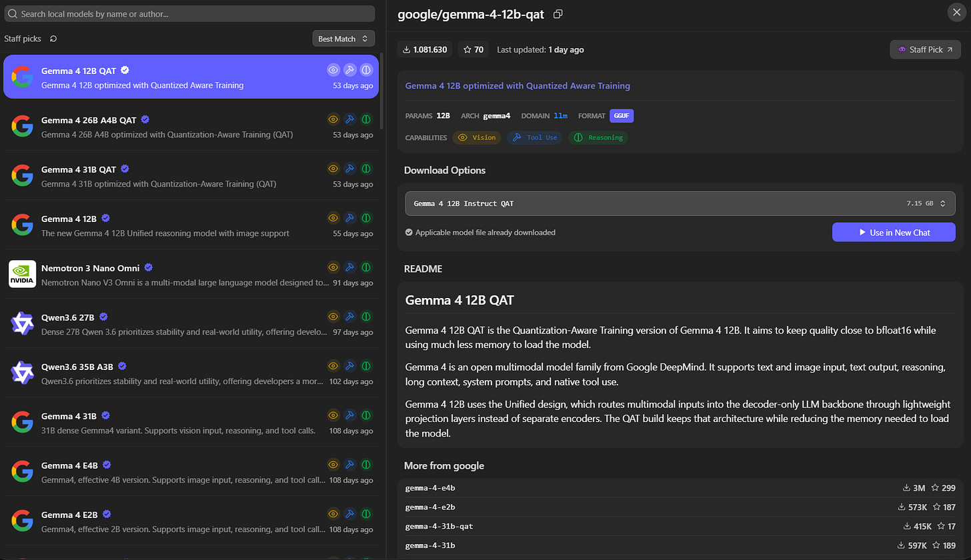
Task: Click the model list scrollbar
Action: pyautogui.click(x=381, y=90)
